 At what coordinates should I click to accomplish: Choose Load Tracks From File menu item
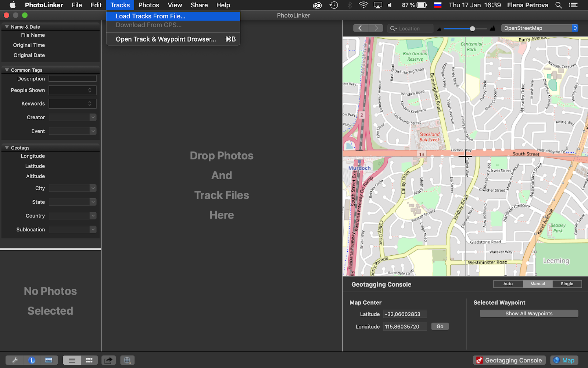click(150, 16)
